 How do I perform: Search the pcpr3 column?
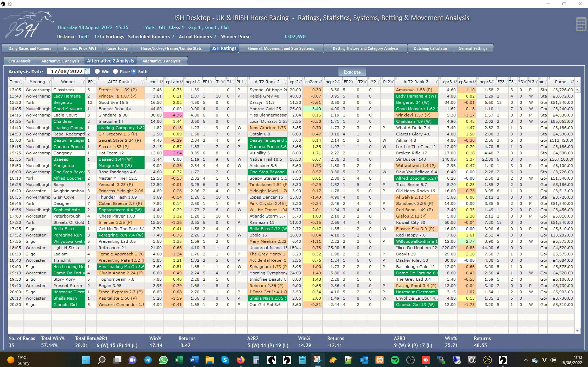click(493, 82)
